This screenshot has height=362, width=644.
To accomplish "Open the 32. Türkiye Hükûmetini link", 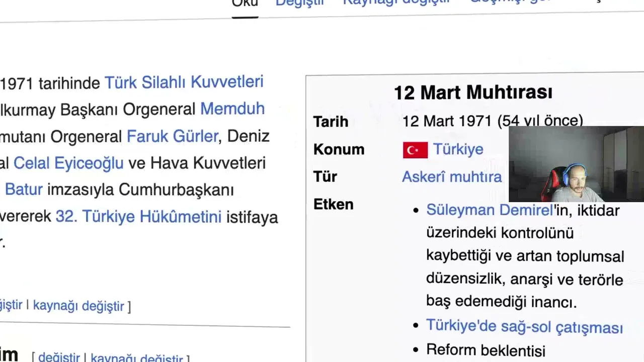I will [x=138, y=217].
